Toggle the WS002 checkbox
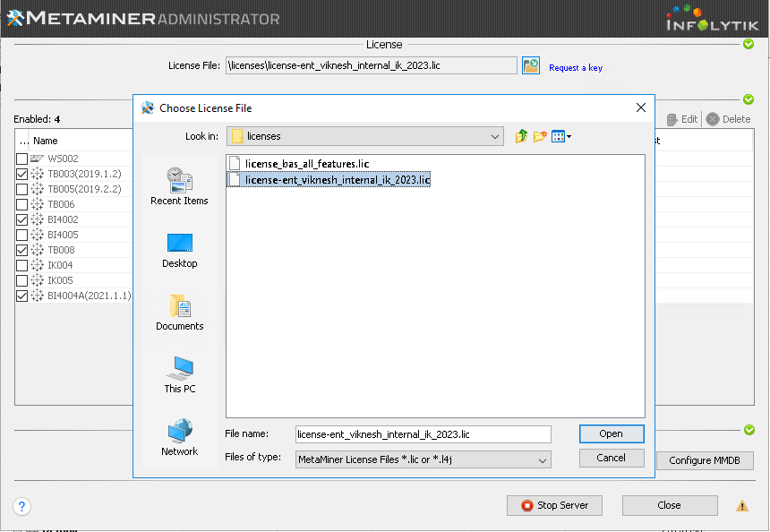The height and width of the screenshot is (532, 770). point(21,159)
